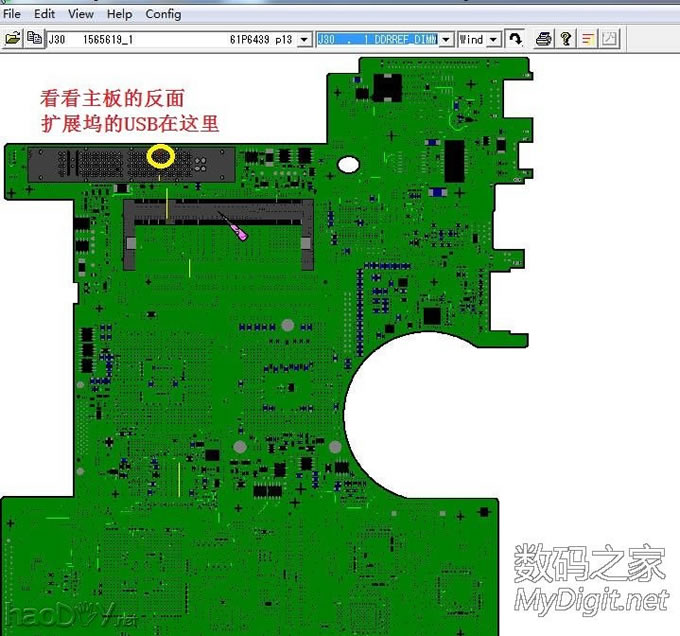
Task: Click the open file folder icon
Action: pyautogui.click(x=13, y=39)
